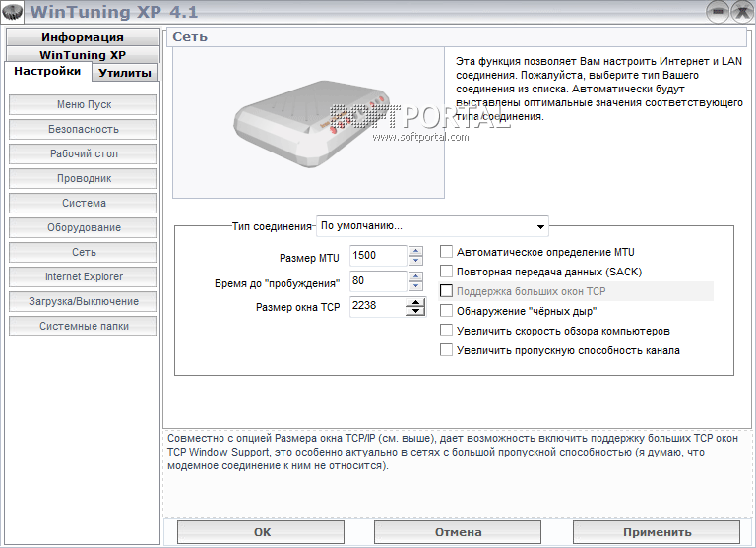Enable Автоматическое определение MTU

447,252
